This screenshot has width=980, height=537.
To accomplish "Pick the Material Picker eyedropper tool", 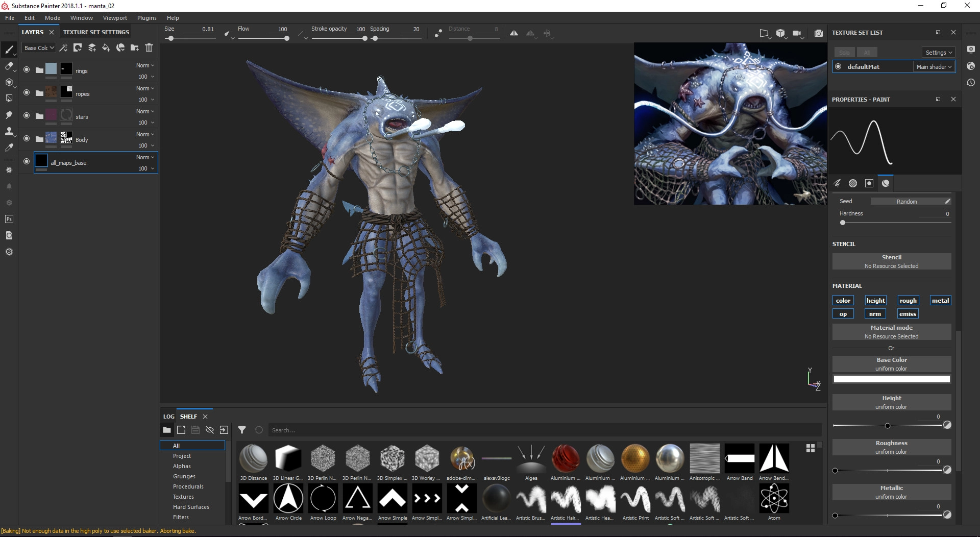I will pos(9,148).
